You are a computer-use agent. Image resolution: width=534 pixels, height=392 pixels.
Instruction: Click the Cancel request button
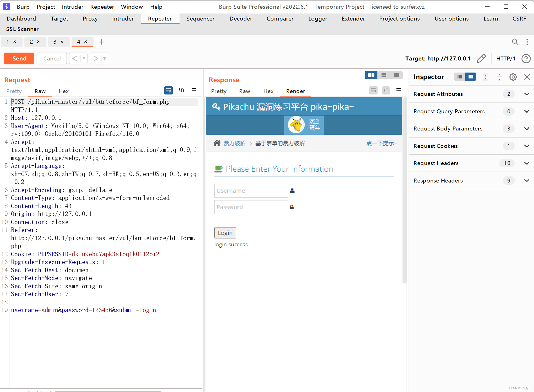tap(52, 58)
